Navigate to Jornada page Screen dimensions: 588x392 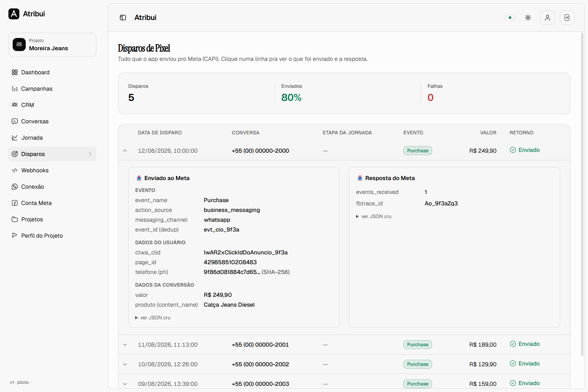point(52,138)
